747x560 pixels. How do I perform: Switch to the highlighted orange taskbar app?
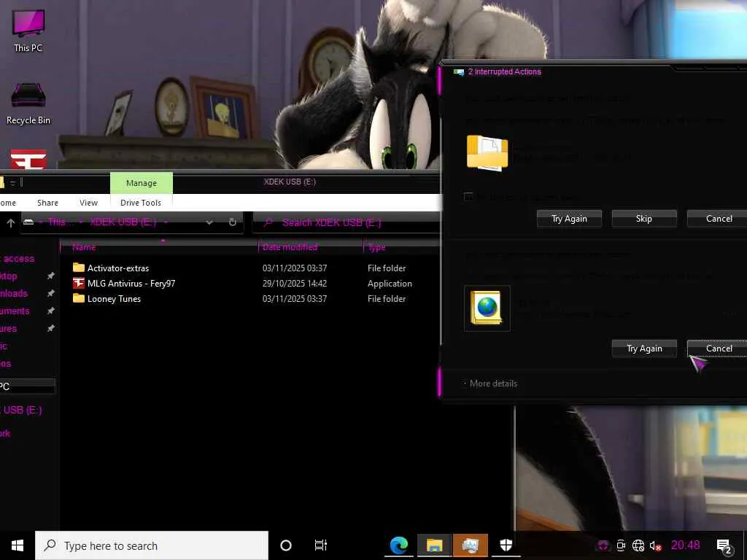[471, 545]
